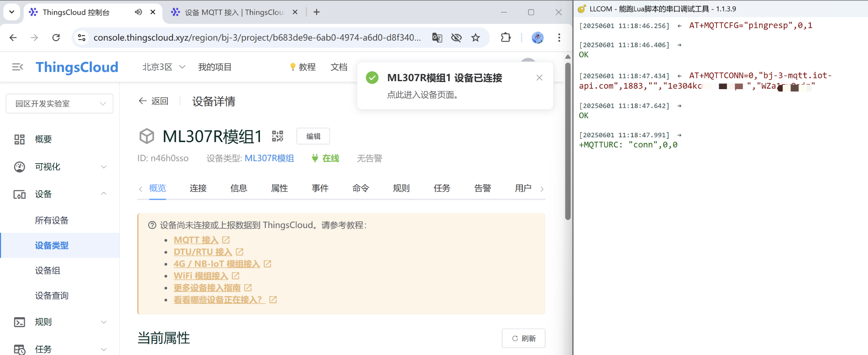The width and height of the screenshot is (868, 355).
Task: Open 我的项目 in top navigation
Action: pyautogui.click(x=215, y=67)
